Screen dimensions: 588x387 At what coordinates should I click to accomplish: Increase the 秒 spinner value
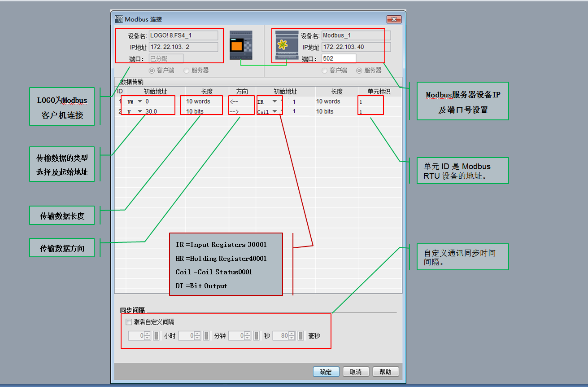(x=248, y=334)
